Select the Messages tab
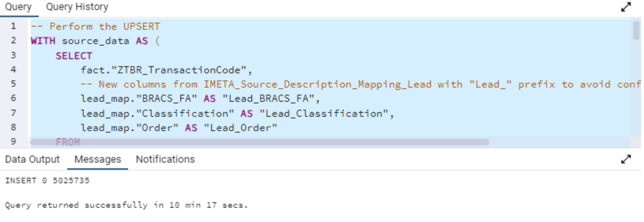This screenshot has height=222, width=644. [x=97, y=159]
